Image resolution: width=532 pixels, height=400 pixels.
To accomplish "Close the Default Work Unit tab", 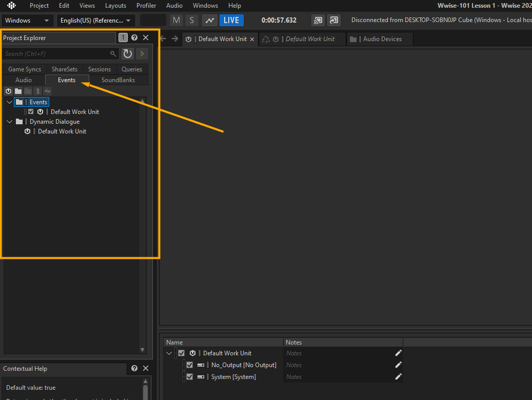I will 252,40.
